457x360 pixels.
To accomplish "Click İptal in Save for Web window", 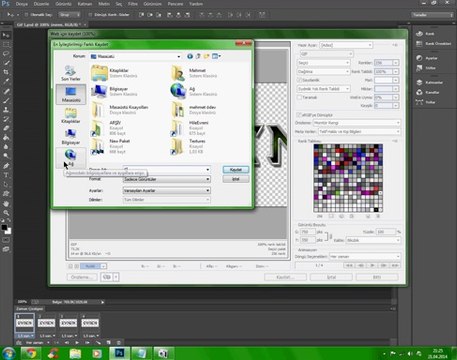I will pyautogui.click(x=331, y=277).
